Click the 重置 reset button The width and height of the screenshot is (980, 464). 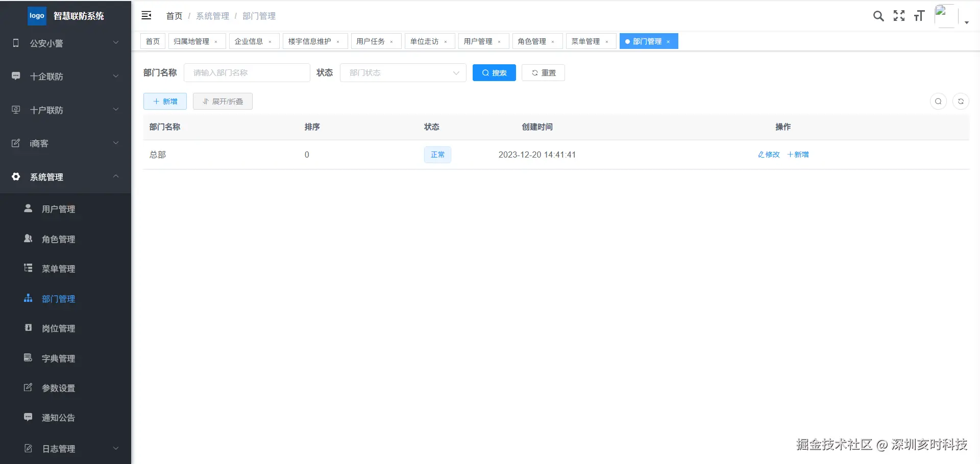543,73
